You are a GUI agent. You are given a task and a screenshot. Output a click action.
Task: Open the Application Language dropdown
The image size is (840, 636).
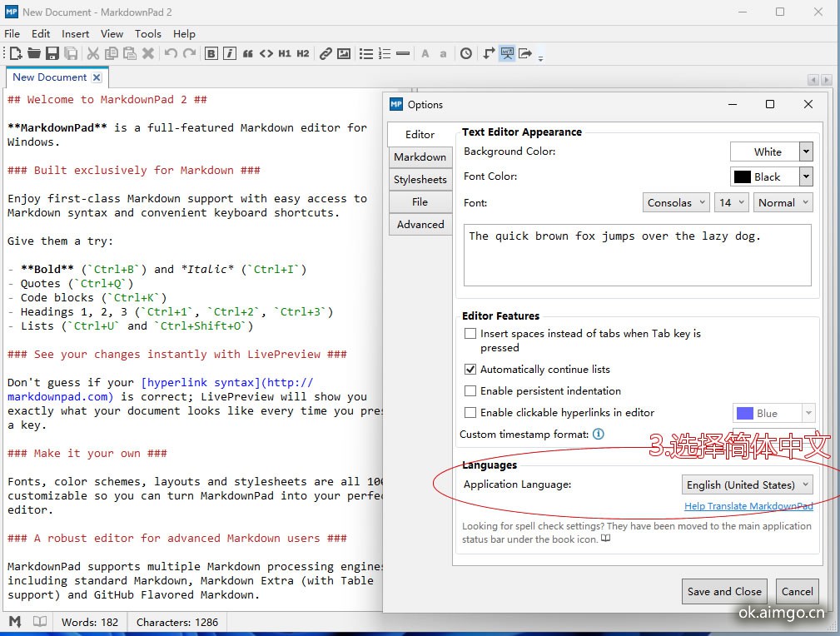point(748,484)
